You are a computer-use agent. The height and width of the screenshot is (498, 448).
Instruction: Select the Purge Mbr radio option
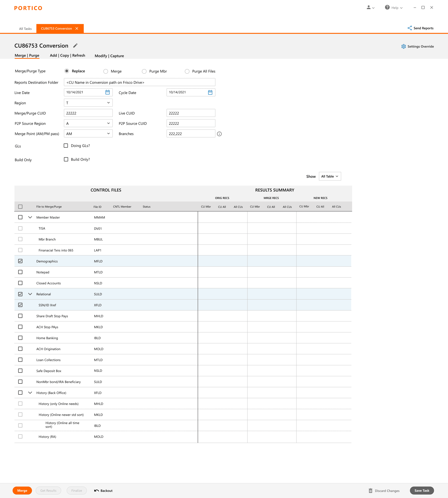[144, 71]
